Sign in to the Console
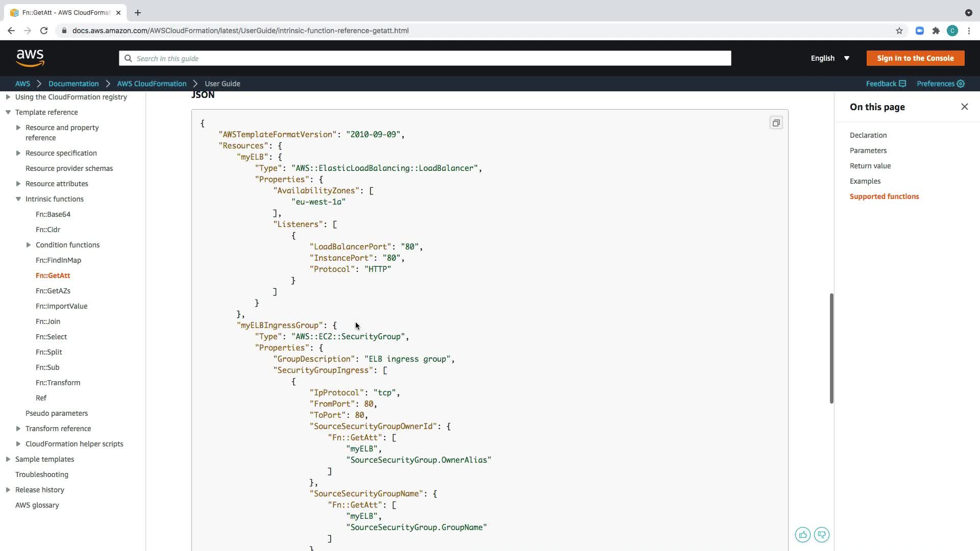This screenshot has width=980, height=551. pyautogui.click(x=915, y=58)
